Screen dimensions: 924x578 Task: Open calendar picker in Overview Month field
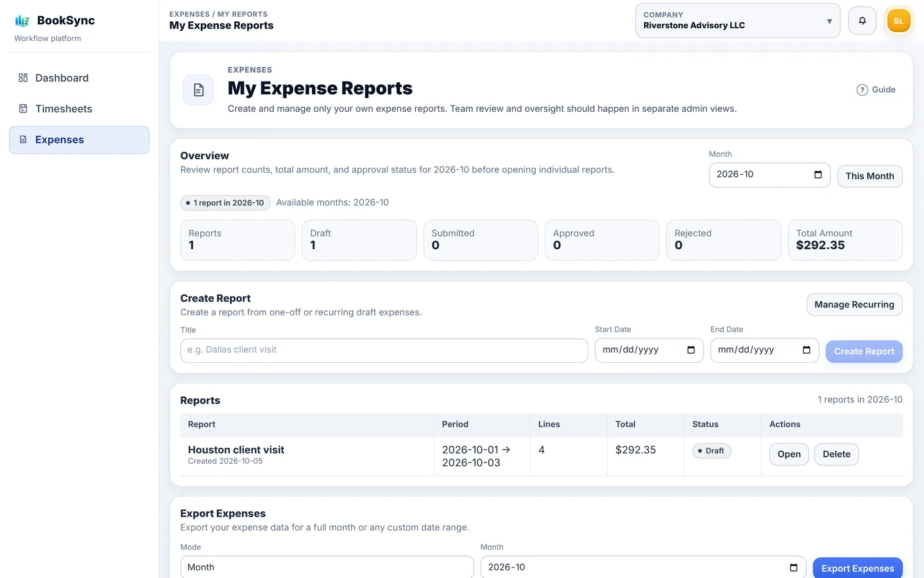point(818,175)
